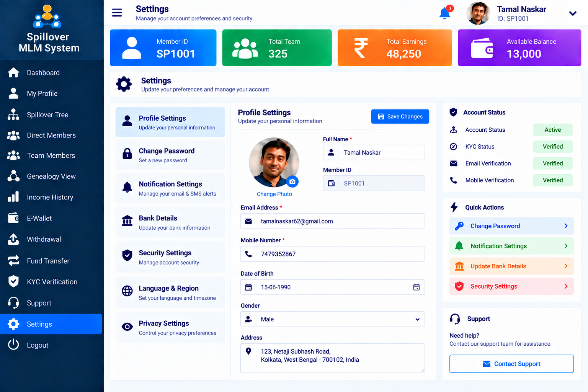Screen dimensions: 588x392
Task: Open Update Bank Details quick action chevron
Action: pyautogui.click(x=566, y=266)
